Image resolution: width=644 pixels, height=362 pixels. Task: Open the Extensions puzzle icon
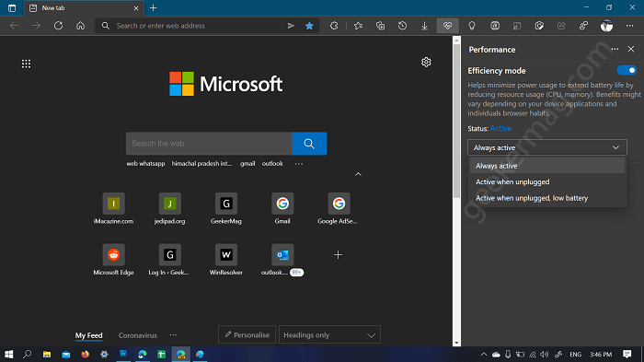tap(334, 26)
